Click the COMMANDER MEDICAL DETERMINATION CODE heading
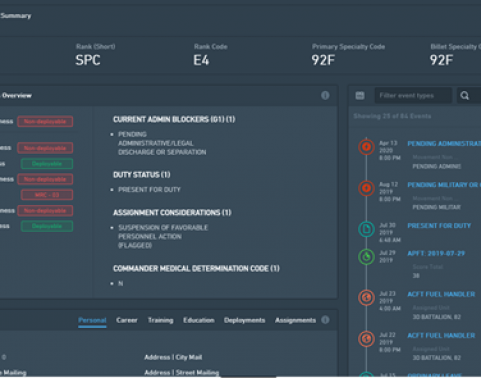The width and height of the screenshot is (481, 378). (196, 269)
